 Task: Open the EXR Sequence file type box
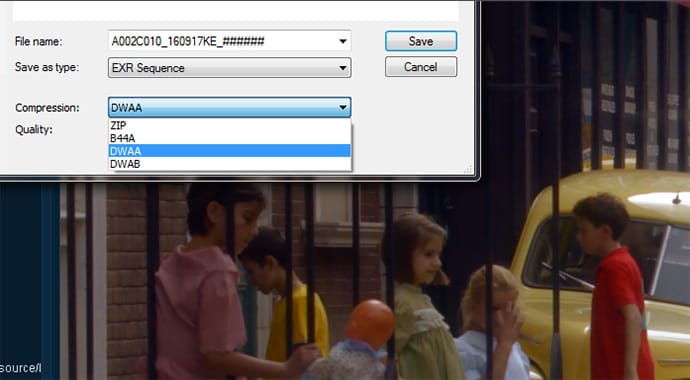click(x=229, y=68)
